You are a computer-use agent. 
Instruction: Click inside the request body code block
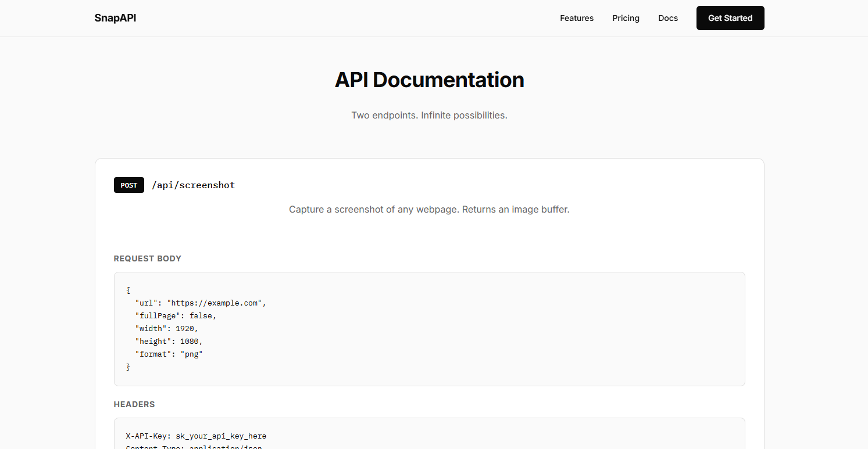429,328
